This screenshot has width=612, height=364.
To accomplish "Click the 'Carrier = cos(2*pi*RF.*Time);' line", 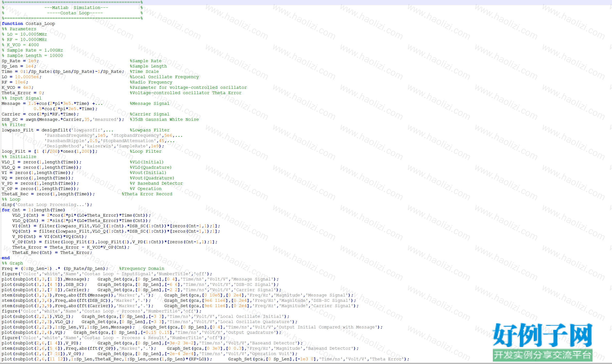I will (40, 114).
